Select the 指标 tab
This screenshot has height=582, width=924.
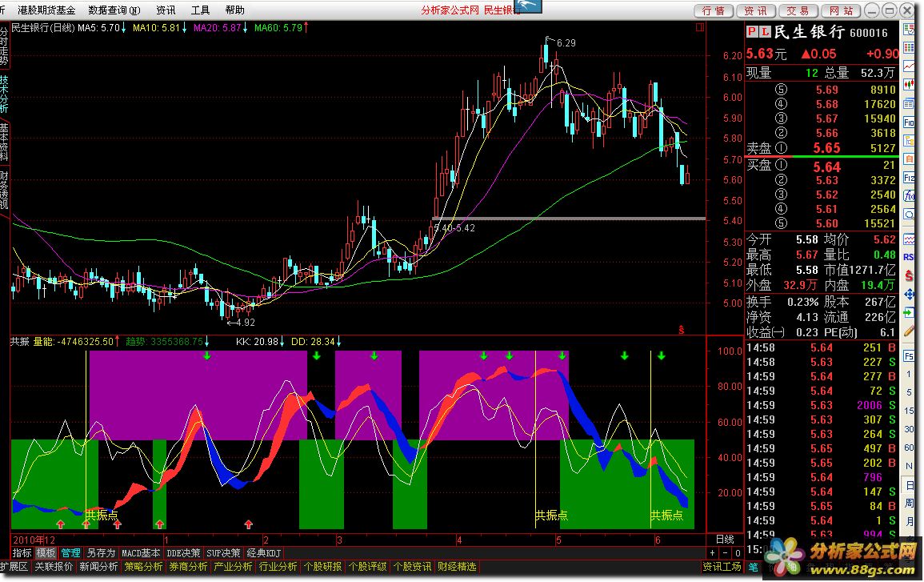tap(22, 553)
